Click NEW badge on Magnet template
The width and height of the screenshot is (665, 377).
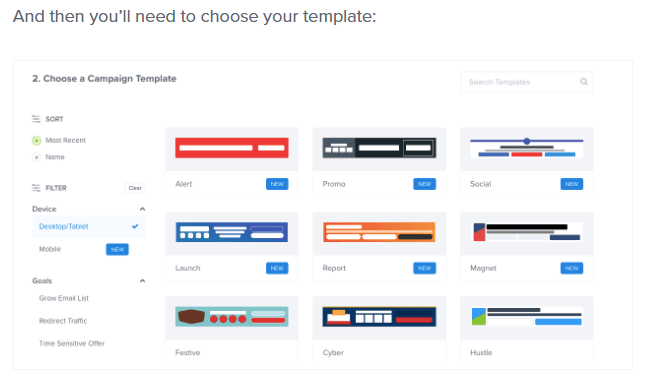(572, 268)
